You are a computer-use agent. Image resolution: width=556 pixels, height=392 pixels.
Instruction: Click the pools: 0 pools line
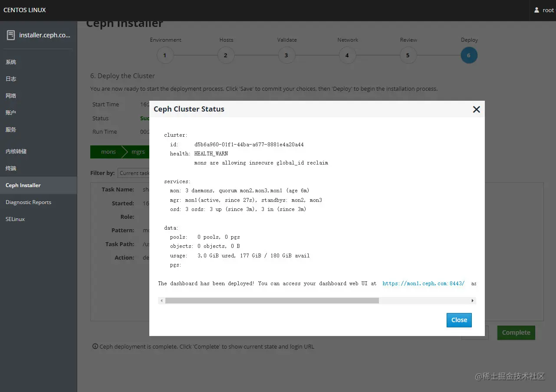205,237
